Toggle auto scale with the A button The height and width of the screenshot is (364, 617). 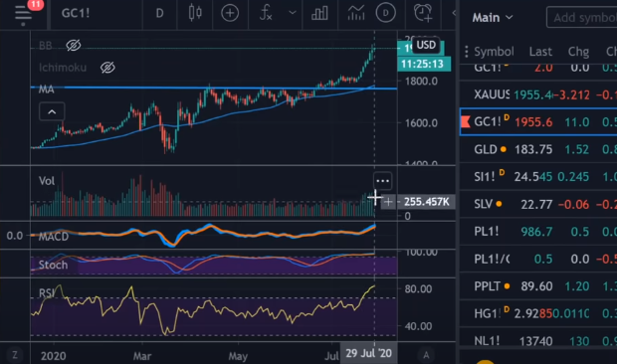pos(426,355)
